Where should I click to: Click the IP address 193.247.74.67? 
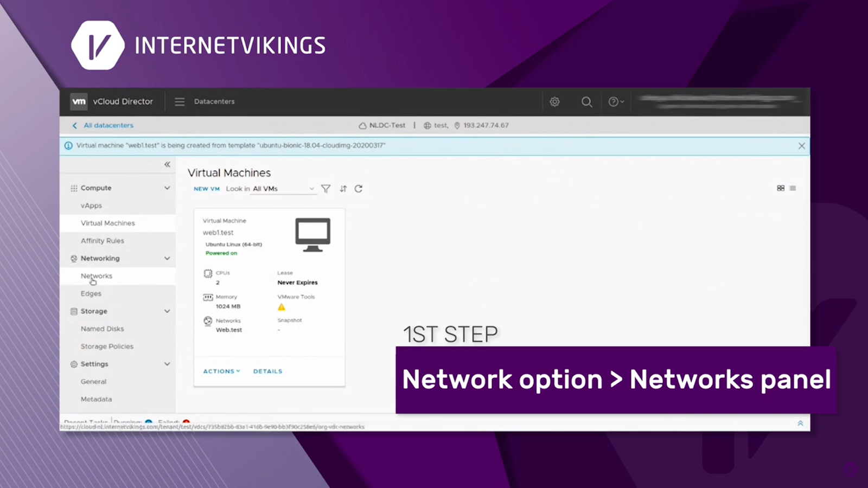[x=486, y=125]
